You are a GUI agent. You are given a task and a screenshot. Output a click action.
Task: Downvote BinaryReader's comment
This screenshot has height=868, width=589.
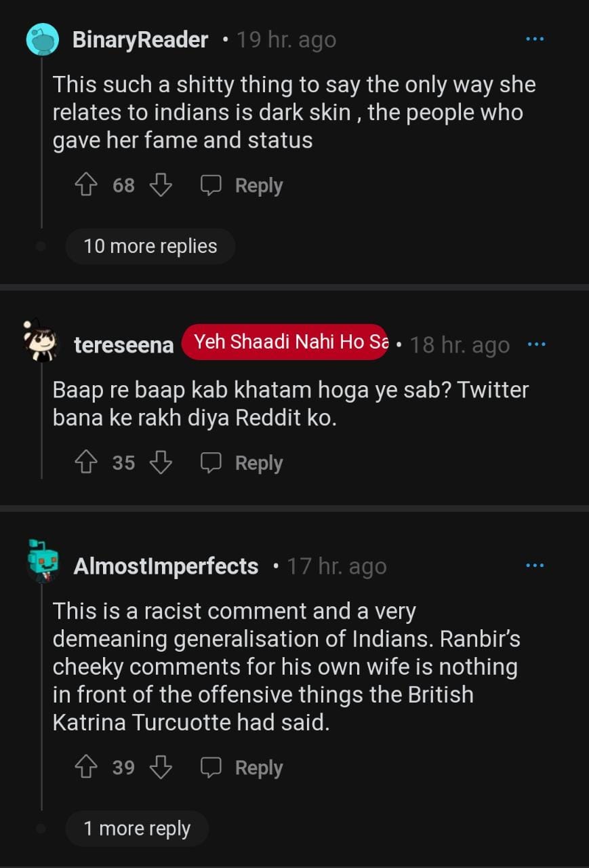(161, 185)
